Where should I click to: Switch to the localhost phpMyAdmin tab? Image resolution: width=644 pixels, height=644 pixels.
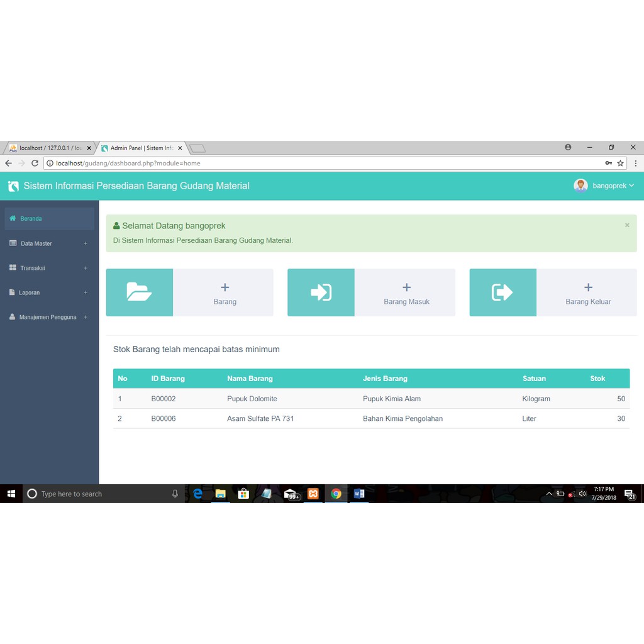(x=49, y=148)
